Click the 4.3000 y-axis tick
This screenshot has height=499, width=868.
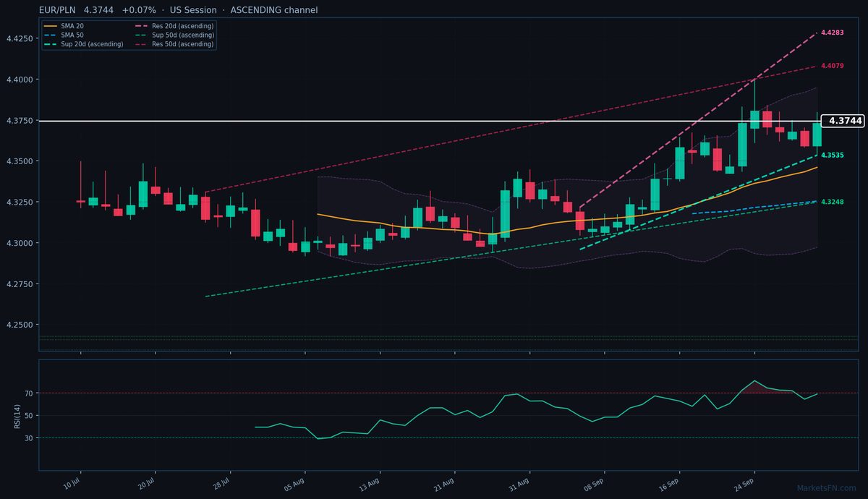tap(20, 243)
